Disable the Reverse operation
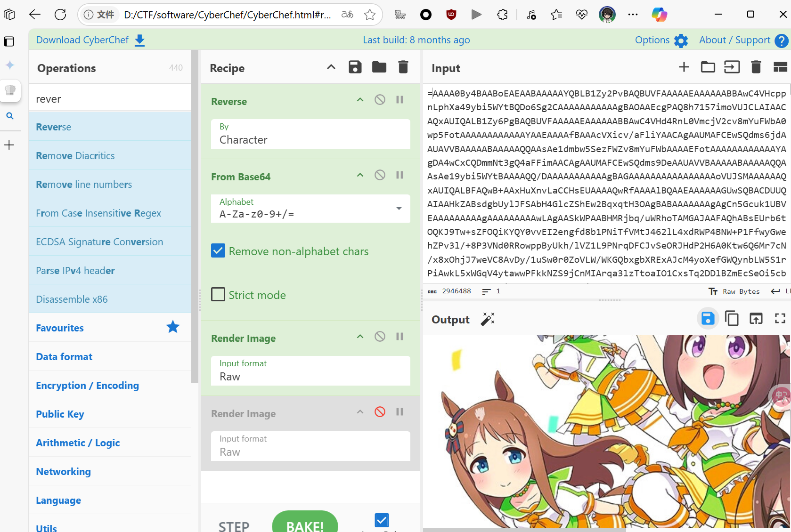 (380, 100)
